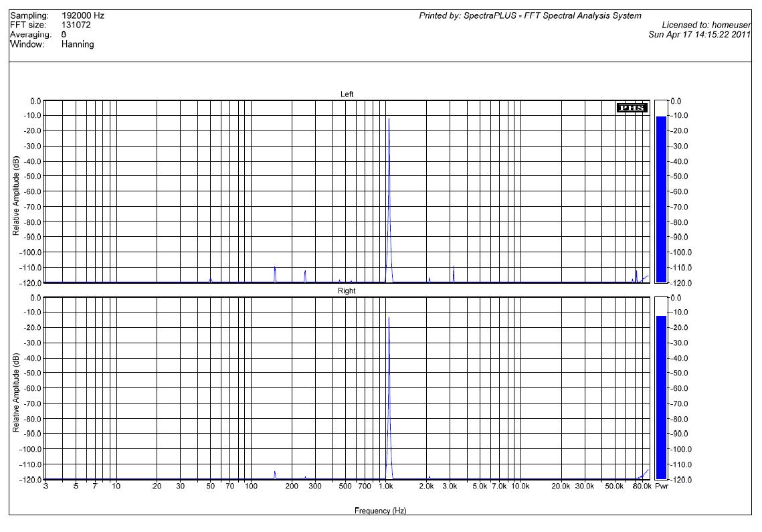Select the '131072' FFT size value
The width and height of the screenshot is (762, 532).
76,25
